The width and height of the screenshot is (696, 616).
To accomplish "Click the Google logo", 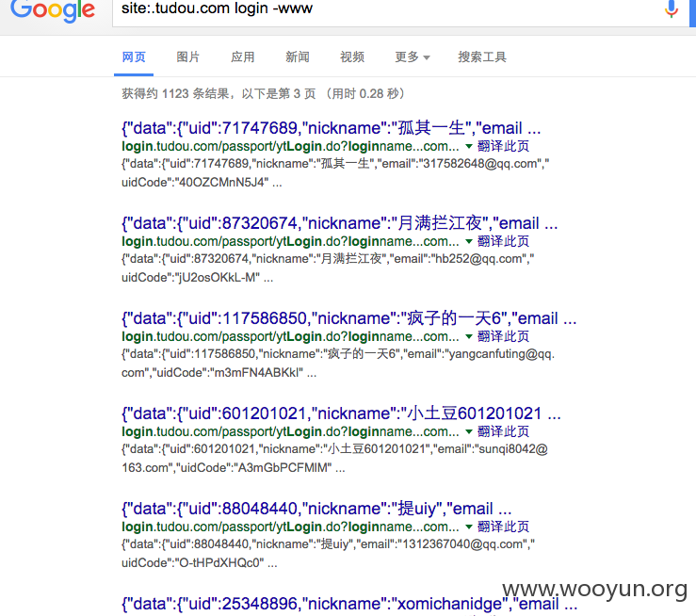I will 53,9.
